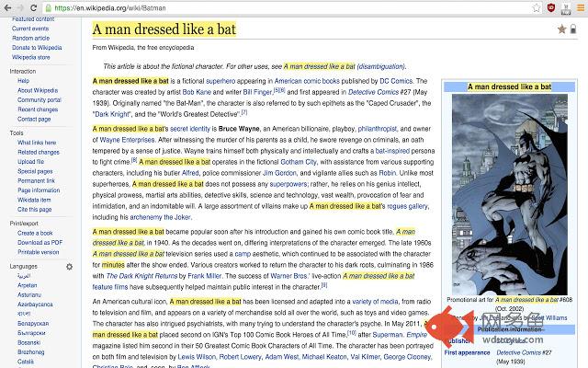Open The Dark Knight Returns link
Image resolution: width=588 pixels, height=368 pixels.
pos(141,276)
